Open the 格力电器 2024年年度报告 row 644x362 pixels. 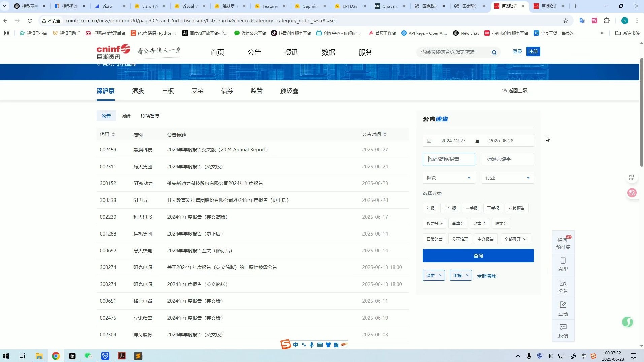tap(252, 301)
